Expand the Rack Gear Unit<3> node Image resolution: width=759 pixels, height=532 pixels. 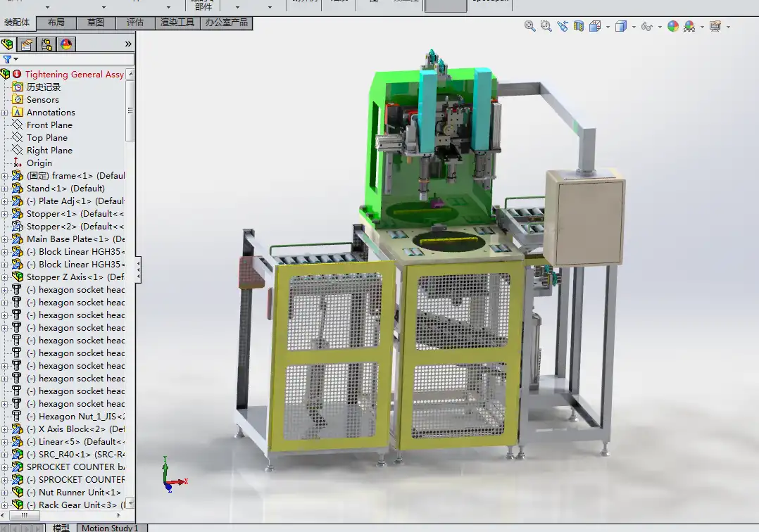coord(4,505)
